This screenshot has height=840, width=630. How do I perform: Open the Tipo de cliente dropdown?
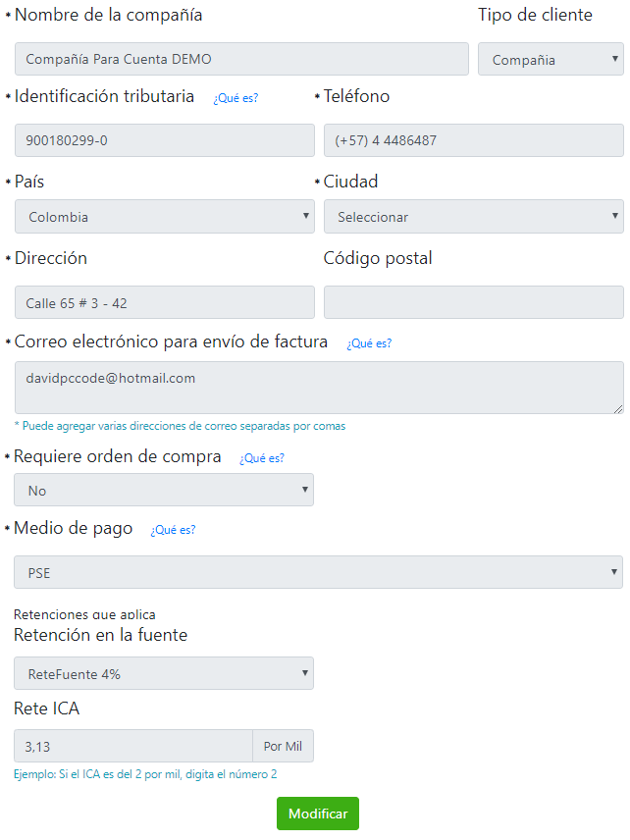(550, 59)
